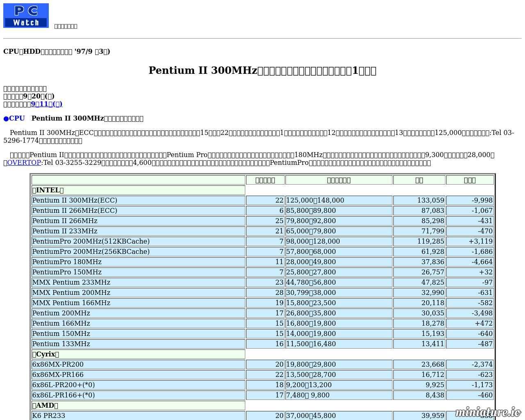The width and height of the screenshot is (525, 420).
Task: Click the 6x86L-PR166+(*0) row name
Action: click(64, 395)
